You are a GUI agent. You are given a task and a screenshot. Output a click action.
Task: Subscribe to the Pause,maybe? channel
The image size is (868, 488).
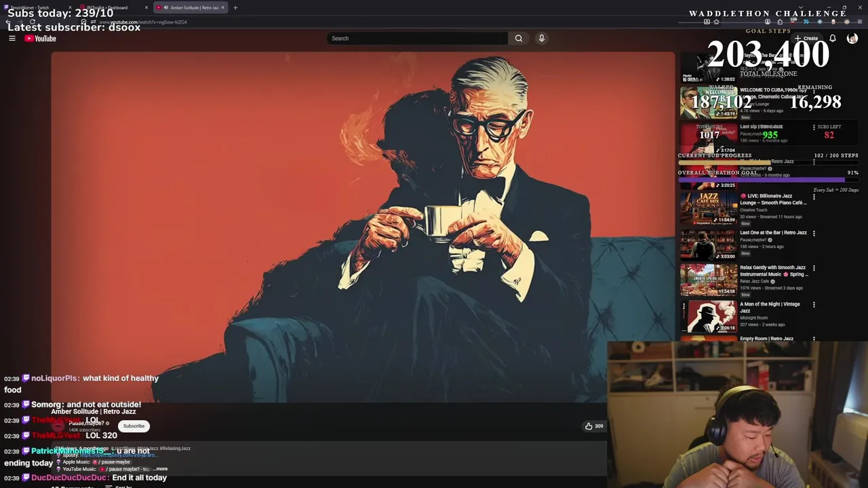point(134,426)
